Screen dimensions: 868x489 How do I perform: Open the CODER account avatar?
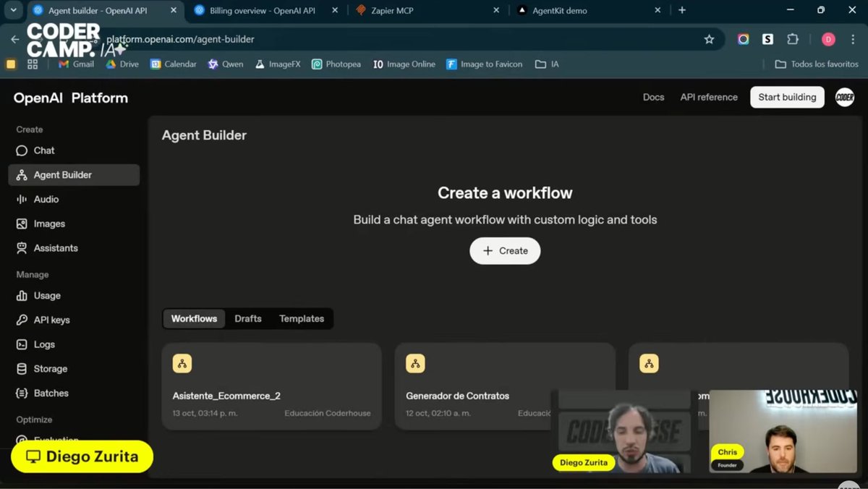point(845,97)
